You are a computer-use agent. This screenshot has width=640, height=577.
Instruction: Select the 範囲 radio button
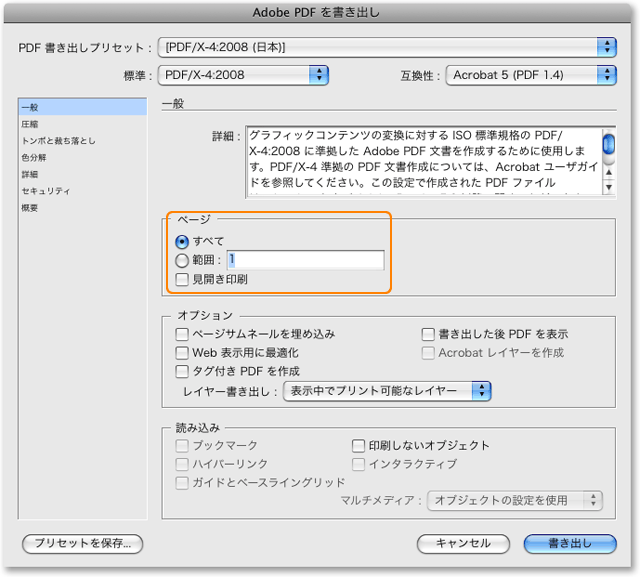coord(182,260)
